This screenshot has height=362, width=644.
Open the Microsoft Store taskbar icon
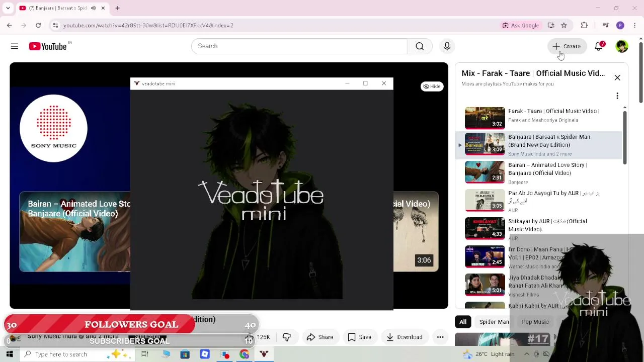click(x=185, y=354)
